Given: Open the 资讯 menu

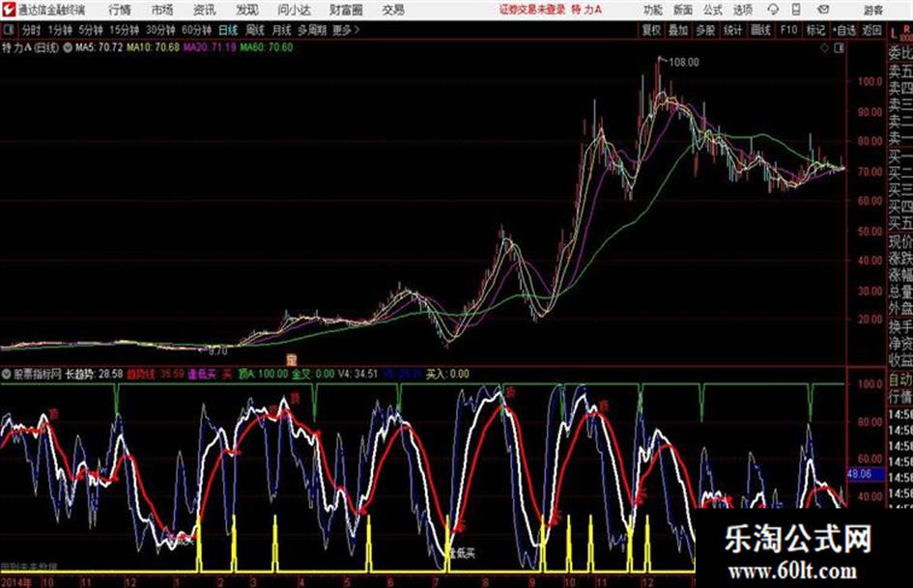Looking at the screenshot, I should tap(204, 10).
